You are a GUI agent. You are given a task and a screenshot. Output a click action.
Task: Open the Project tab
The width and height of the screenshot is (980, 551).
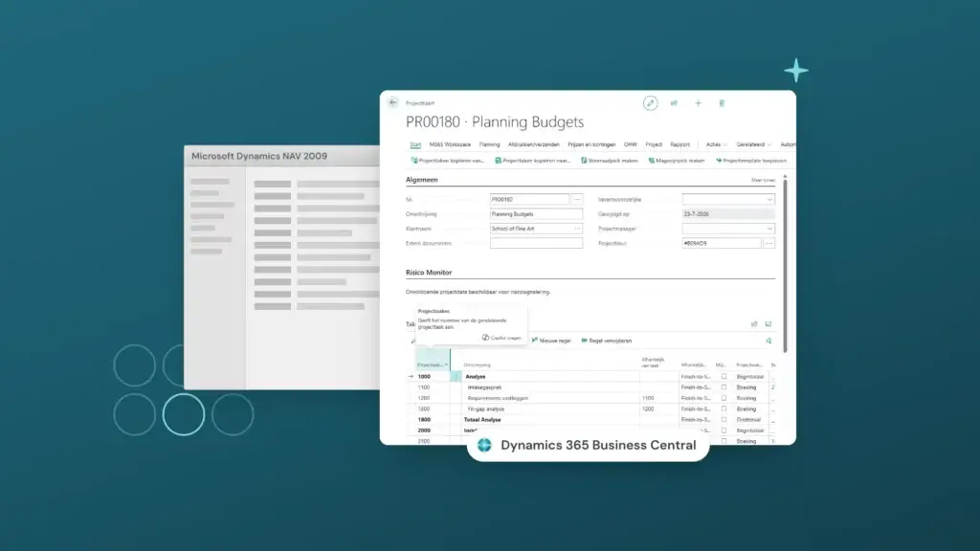click(654, 144)
